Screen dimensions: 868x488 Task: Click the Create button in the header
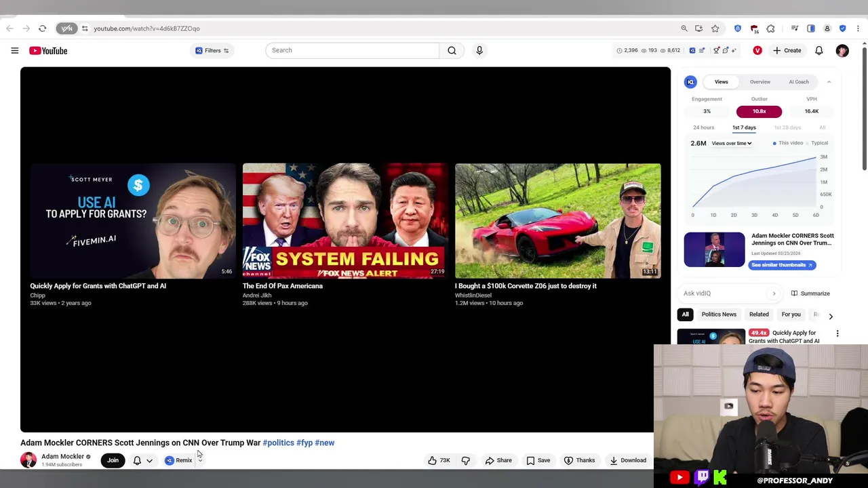click(787, 51)
